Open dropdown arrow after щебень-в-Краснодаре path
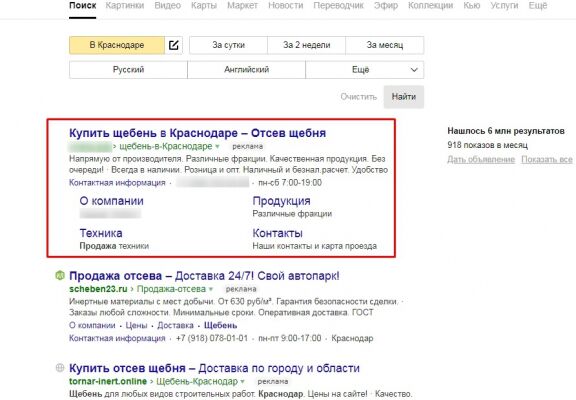Image resolution: width=576 pixels, height=400 pixels. [x=217, y=147]
